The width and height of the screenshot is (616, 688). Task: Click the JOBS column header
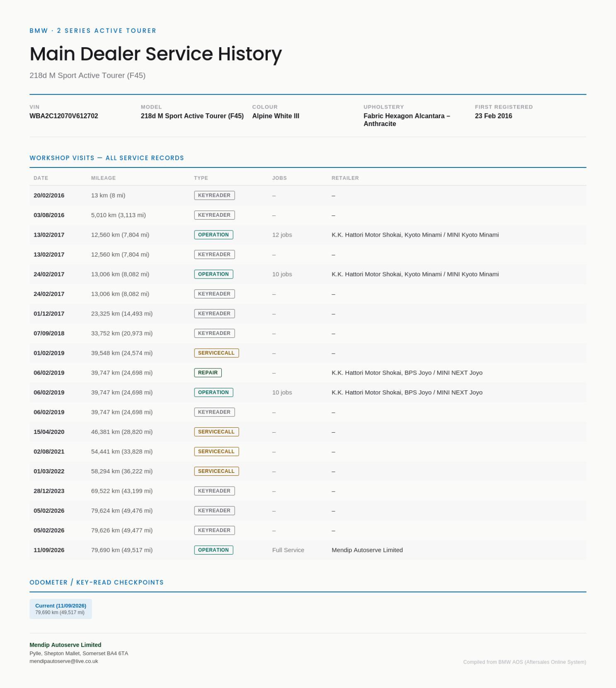pos(279,178)
